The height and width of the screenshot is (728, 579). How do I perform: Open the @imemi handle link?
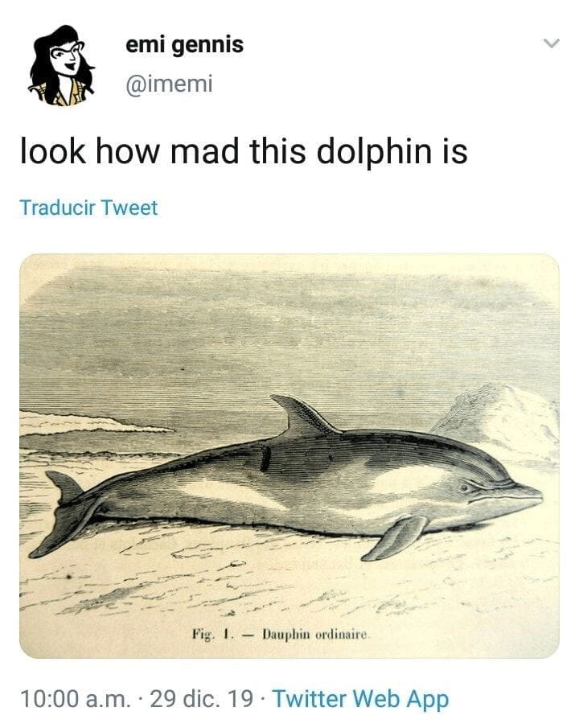click(x=169, y=83)
